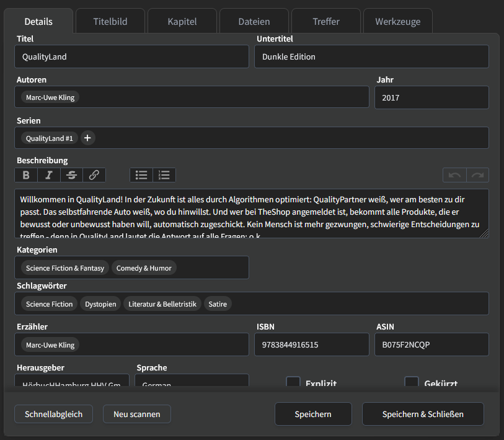Go to the Werkzeuge tab

397,20
